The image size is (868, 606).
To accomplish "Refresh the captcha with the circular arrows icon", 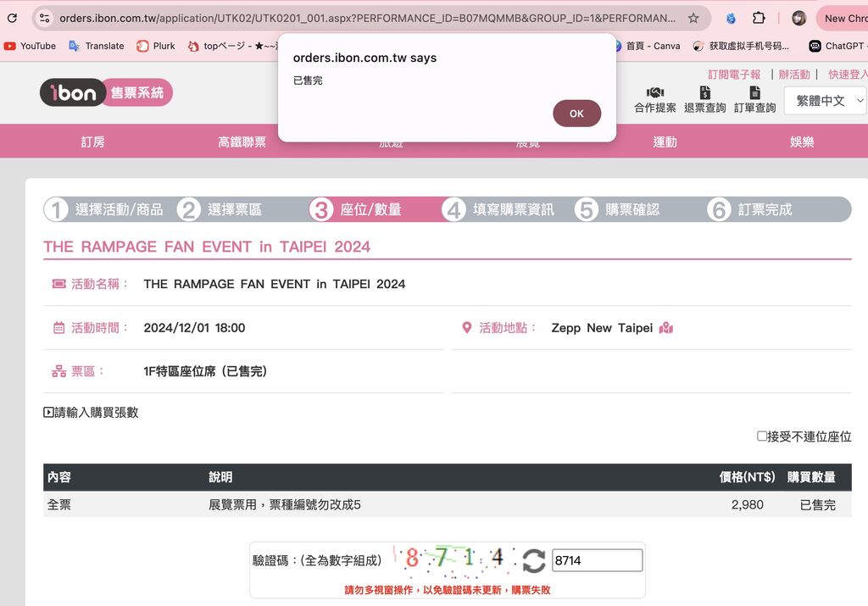I will 534,560.
